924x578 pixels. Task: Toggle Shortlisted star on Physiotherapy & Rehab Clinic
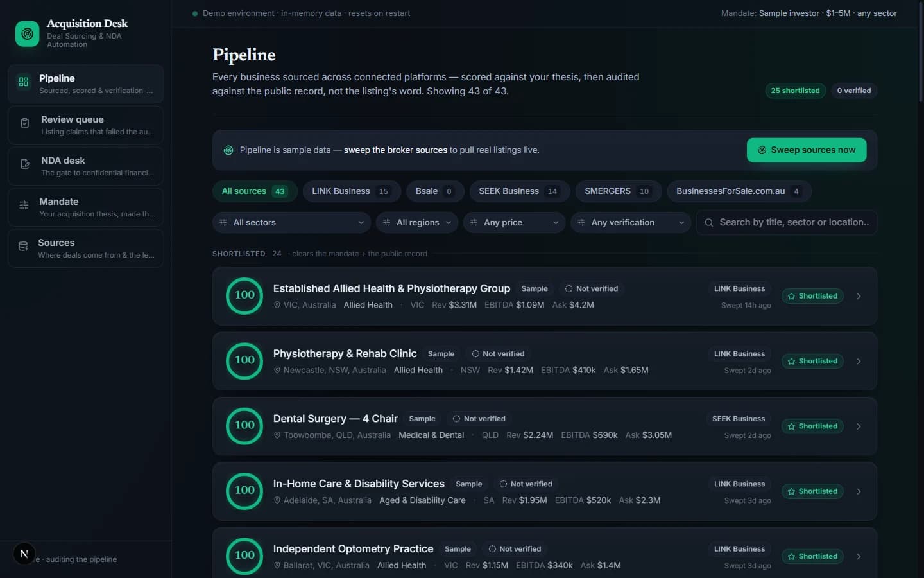click(812, 361)
